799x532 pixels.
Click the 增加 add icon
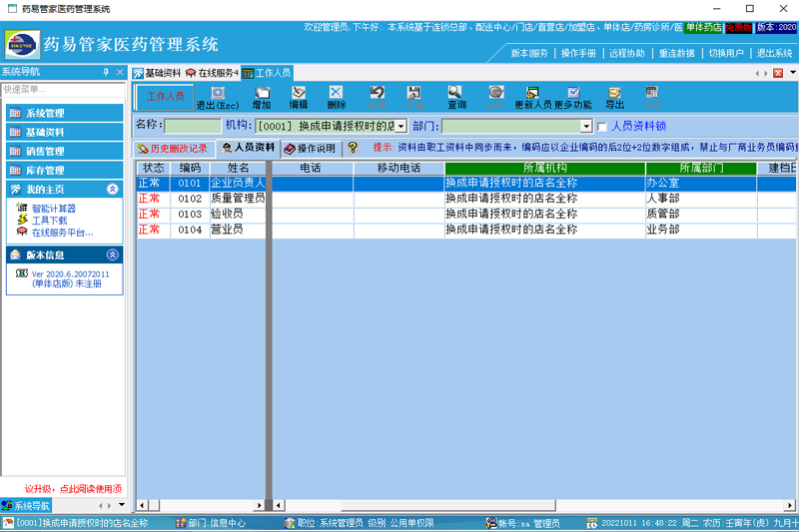click(262, 93)
